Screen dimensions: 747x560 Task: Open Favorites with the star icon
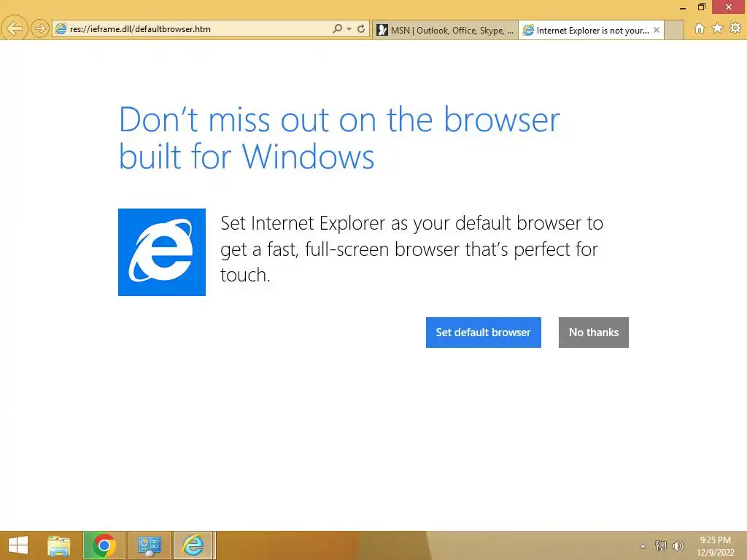tap(717, 28)
